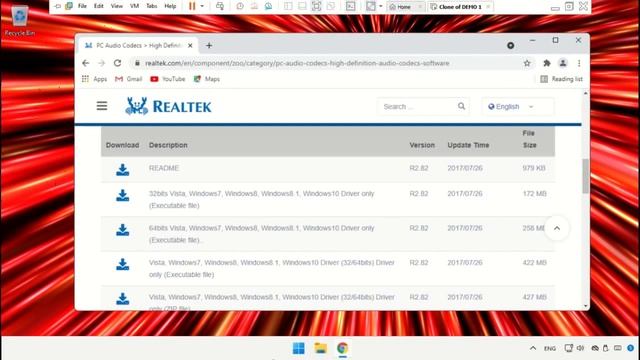Viewport: 640px width, 360px height.
Task: Close the PC Audio Codecs tab
Action: coord(190,46)
